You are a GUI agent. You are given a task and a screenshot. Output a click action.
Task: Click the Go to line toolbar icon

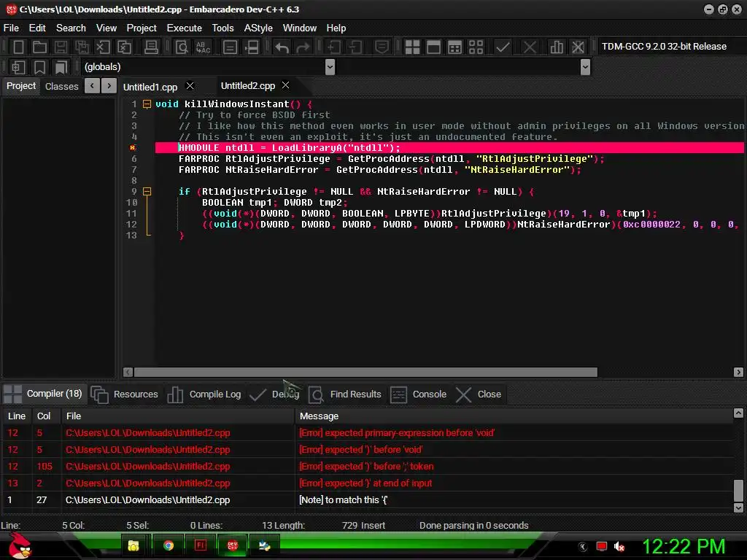tap(252, 47)
